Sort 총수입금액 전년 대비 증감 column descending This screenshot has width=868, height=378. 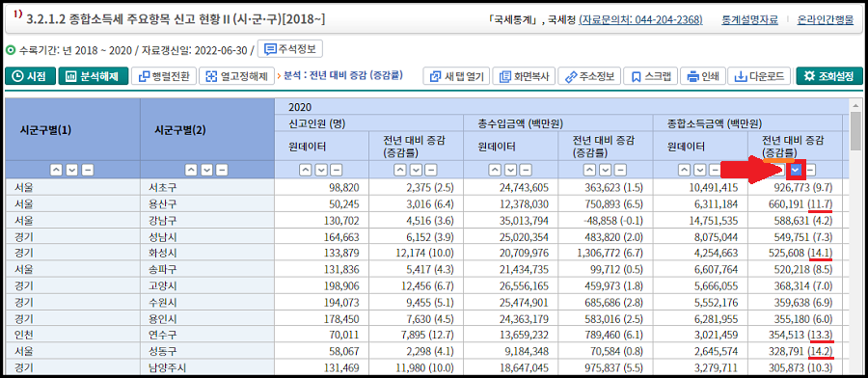pyautogui.click(x=605, y=170)
